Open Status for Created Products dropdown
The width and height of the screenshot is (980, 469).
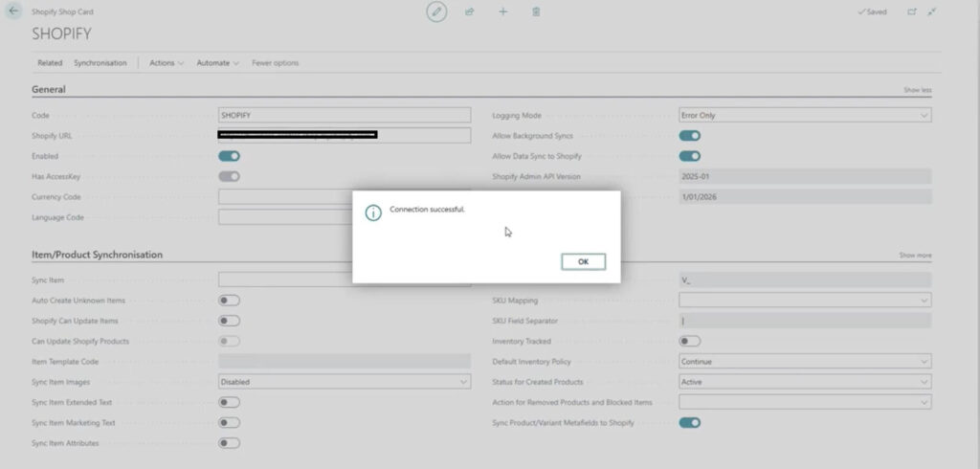pyautogui.click(x=805, y=382)
